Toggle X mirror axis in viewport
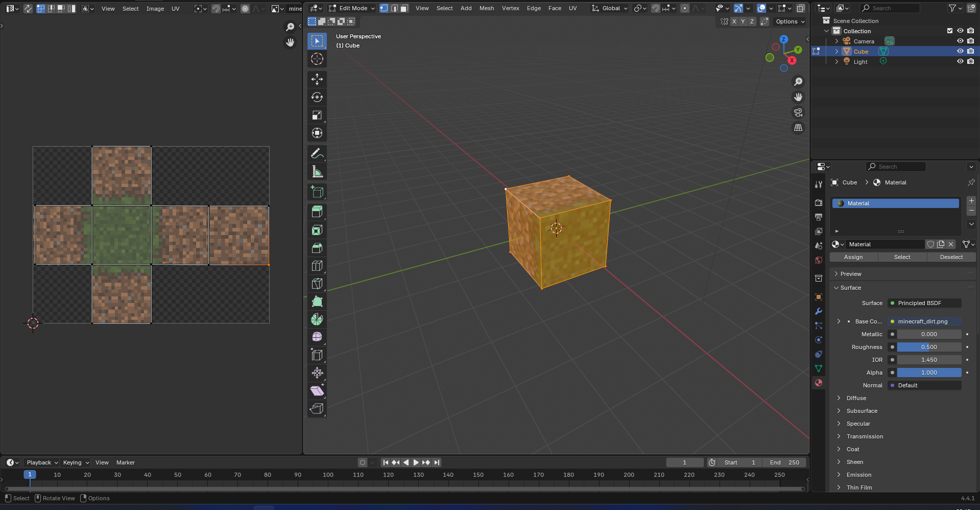980x510 pixels. click(734, 21)
